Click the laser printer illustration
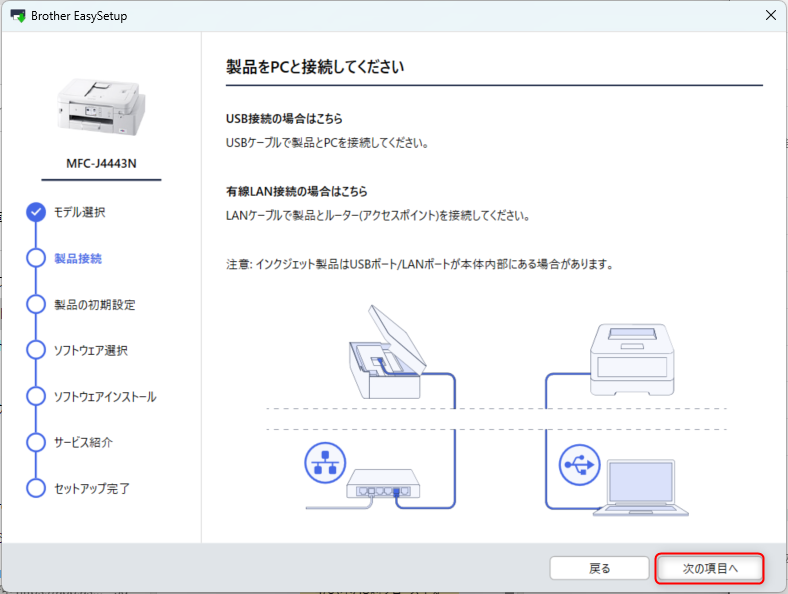788x594 pixels. (632, 359)
